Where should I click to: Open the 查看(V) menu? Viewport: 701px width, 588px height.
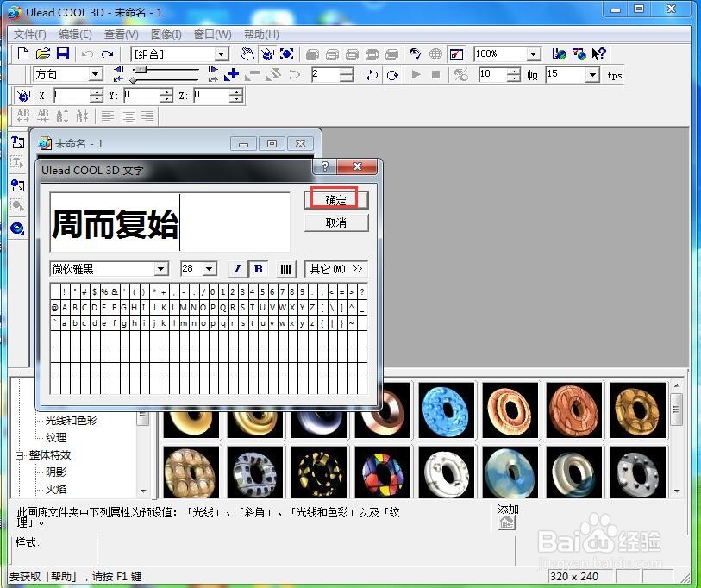click(x=122, y=34)
